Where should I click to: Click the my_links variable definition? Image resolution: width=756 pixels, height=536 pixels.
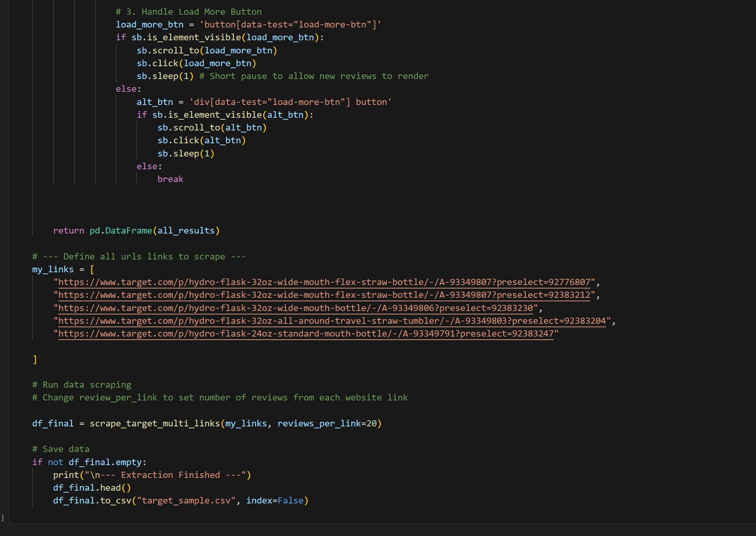[53, 270]
